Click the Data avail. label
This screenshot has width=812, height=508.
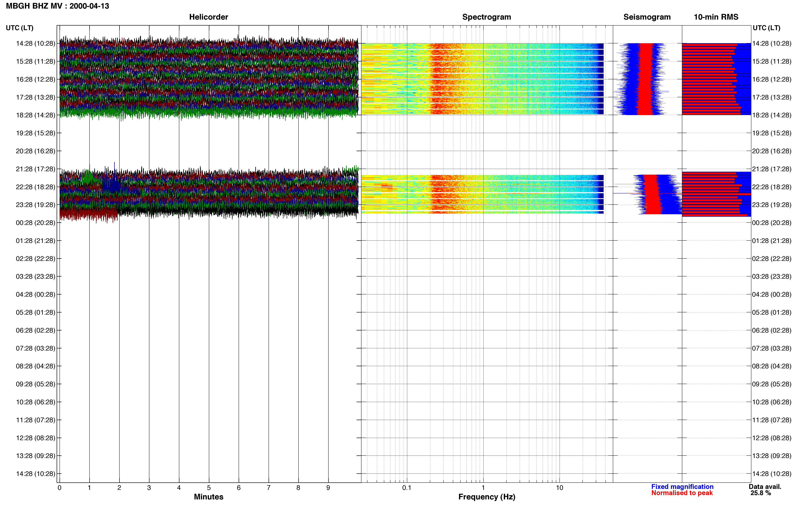pos(765,486)
